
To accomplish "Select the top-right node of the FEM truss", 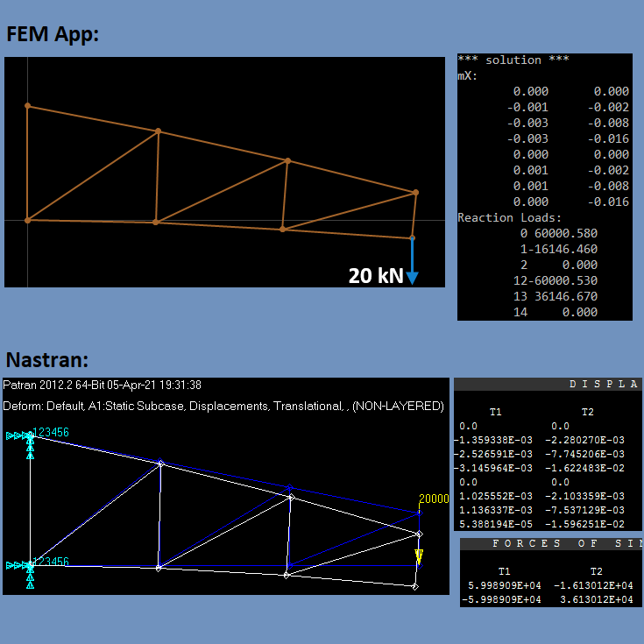I will pos(415,192).
